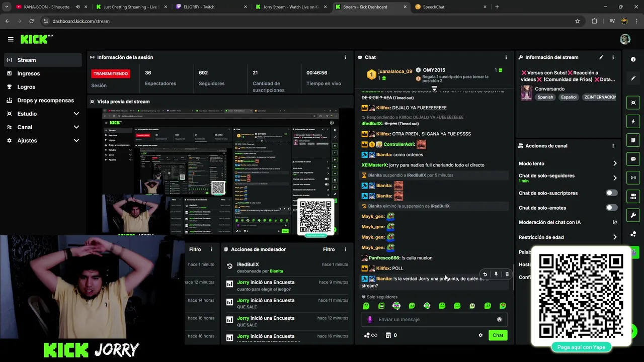Screen dimensions: 644x362
Task: Open Drops y recompensas in sidebar
Action: [43, 100]
